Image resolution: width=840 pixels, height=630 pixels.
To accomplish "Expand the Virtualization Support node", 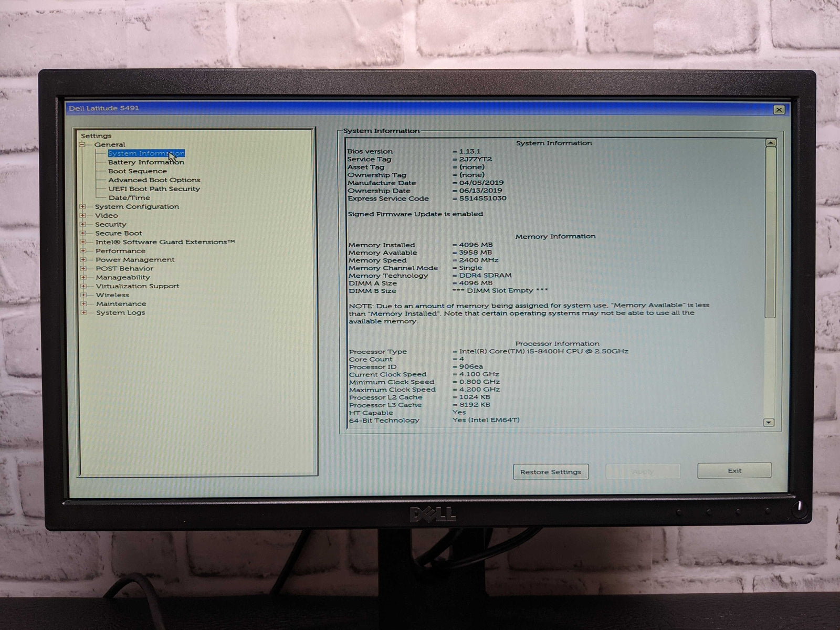I will (x=83, y=286).
